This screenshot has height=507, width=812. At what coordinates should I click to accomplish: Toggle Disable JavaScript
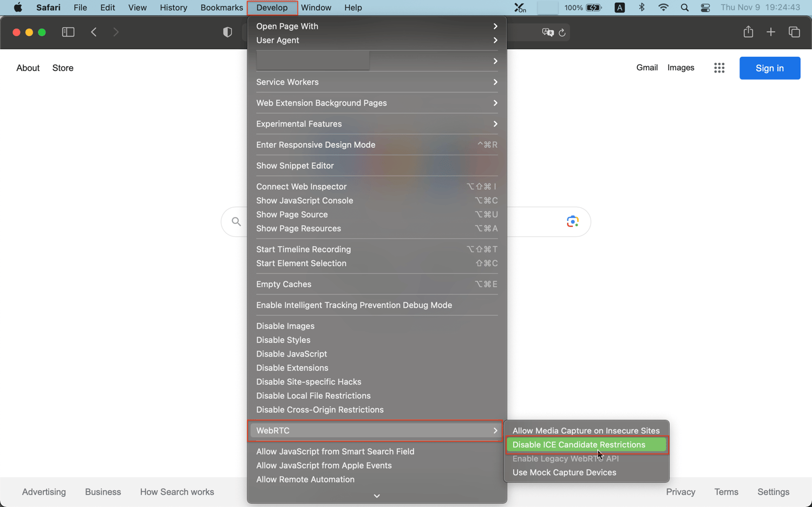coord(291,354)
